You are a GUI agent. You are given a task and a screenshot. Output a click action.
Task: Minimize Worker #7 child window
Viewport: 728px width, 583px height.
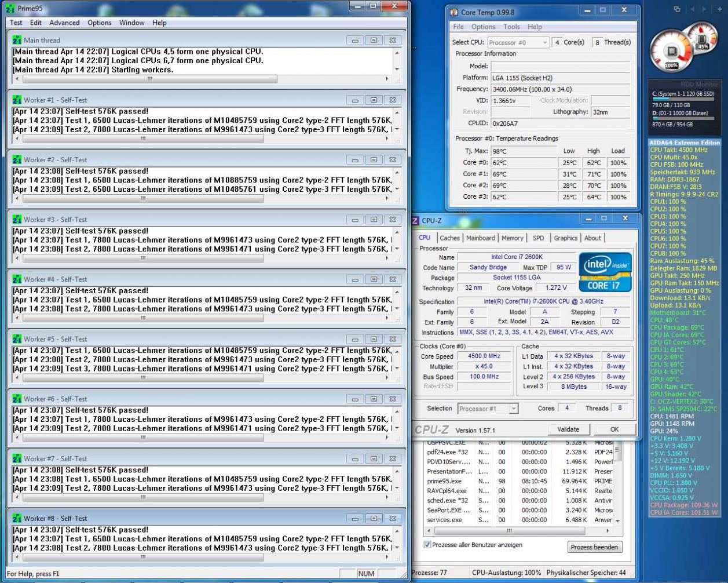355,458
